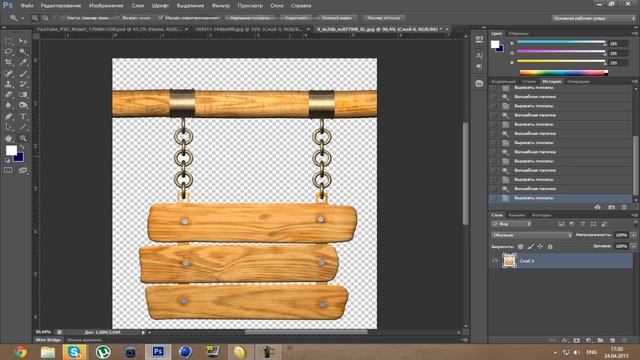This screenshot has width=640, height=360.
Task: Switch to YouTube_PSD document tab
Action: pyautogui.click(x=112, y=29)
